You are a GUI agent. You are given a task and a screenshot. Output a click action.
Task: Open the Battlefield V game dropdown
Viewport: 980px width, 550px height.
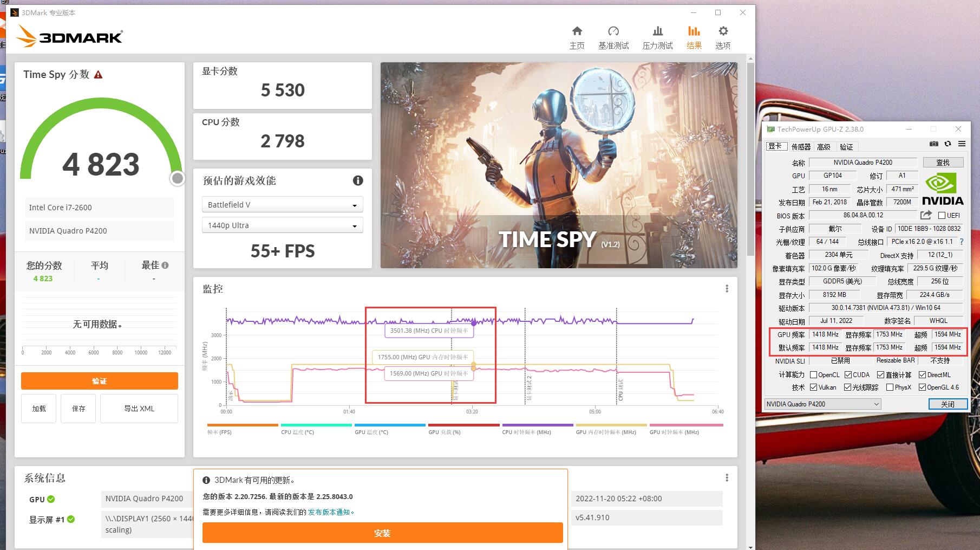[282, 205]
